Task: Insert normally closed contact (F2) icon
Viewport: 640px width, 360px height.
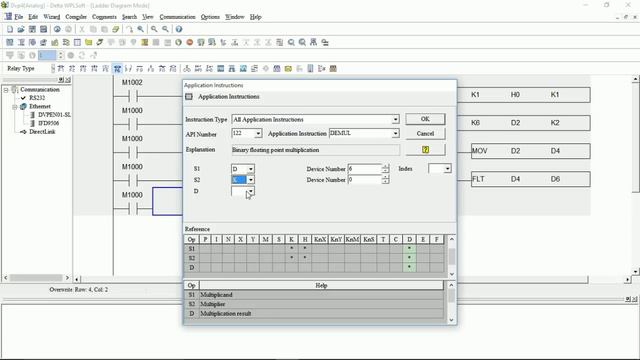Action: point(72,69)
